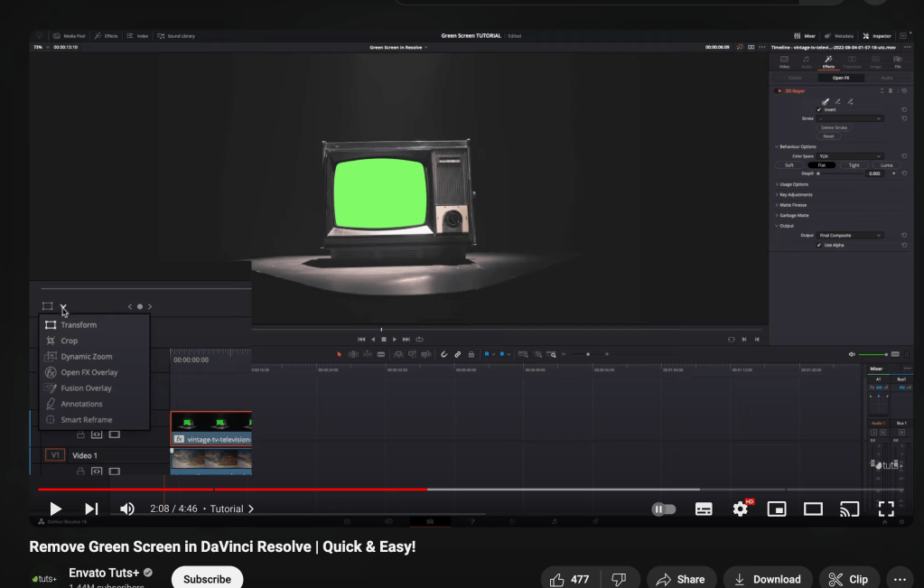924x588 pixels.
Task: Toggle the Inspector panel button
Action: click(877, 36)
